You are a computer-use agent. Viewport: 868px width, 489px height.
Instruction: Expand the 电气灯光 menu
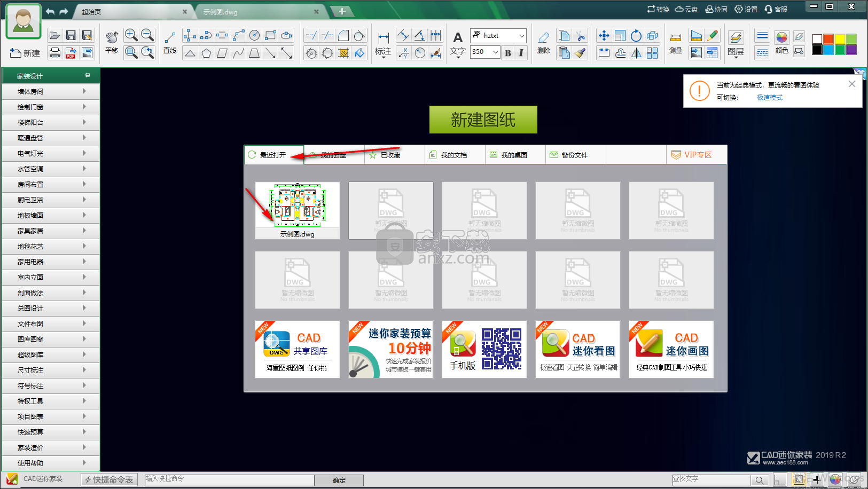pos(51,153)
